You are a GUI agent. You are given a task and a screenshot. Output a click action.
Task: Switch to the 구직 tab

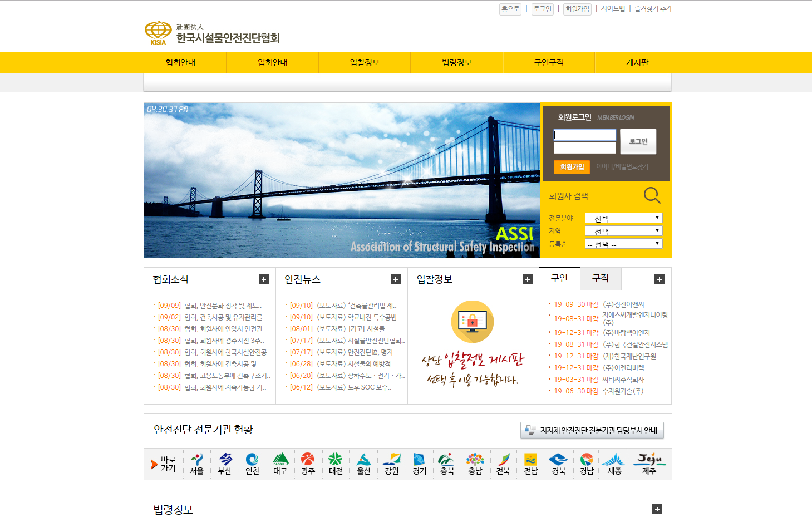click(601, 278)
